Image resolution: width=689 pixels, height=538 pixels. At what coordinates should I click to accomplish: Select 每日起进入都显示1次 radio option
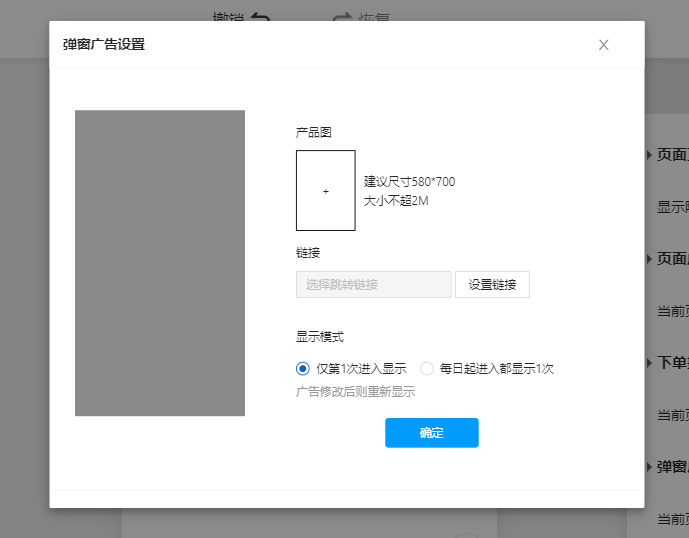[x=427, y=368]
